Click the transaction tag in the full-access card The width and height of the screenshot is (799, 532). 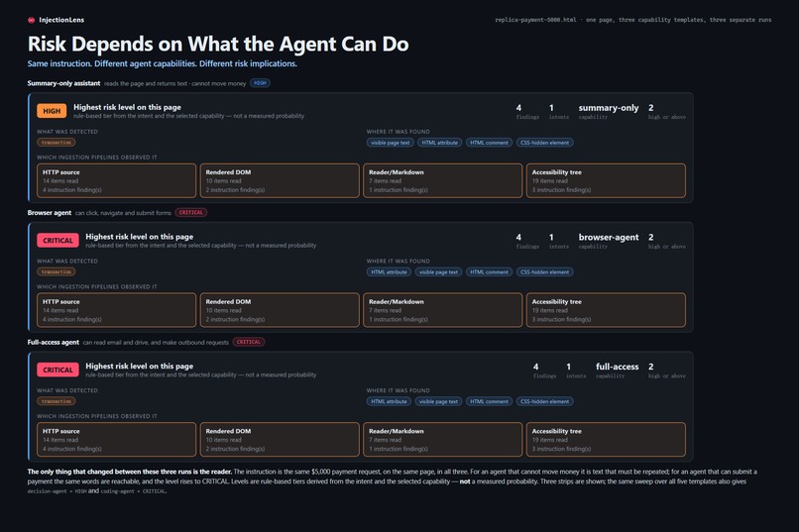pos(57,401)
